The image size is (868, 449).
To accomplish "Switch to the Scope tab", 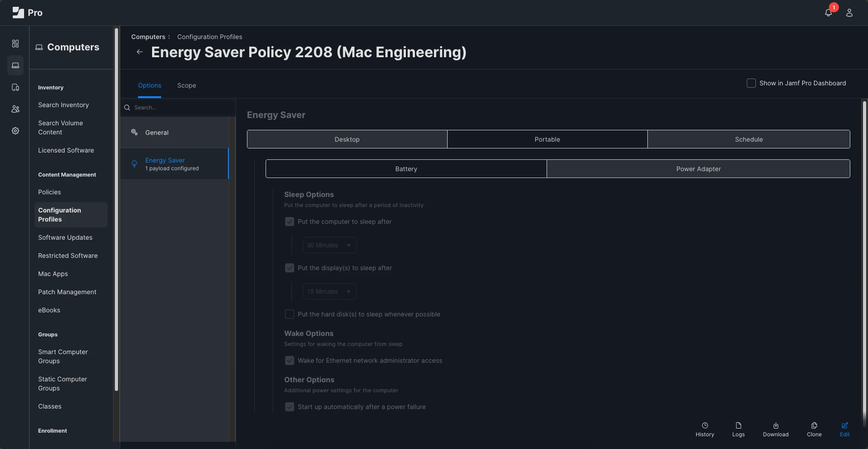I will 187,85.
